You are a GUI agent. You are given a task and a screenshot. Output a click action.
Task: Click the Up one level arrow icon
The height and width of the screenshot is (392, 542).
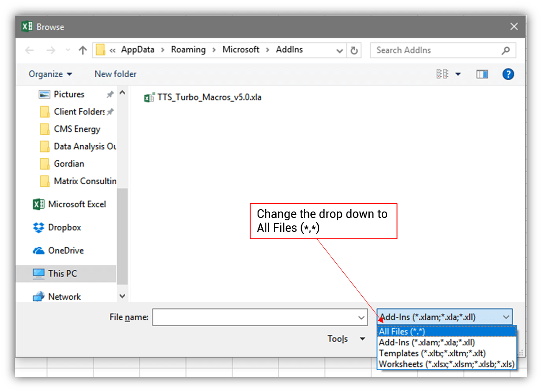(82, 50)
